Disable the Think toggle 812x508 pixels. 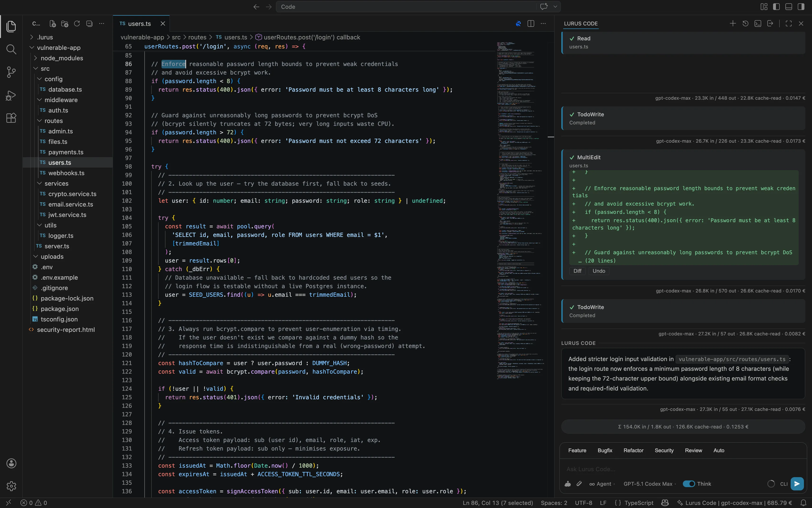[689, 484]
